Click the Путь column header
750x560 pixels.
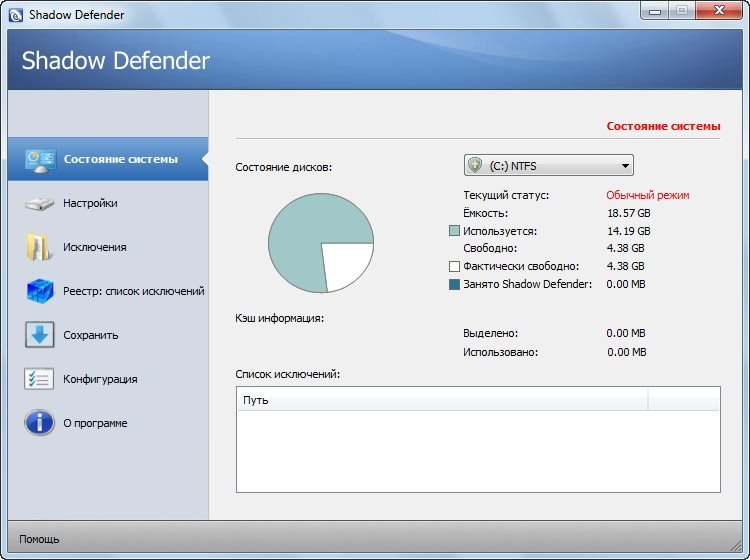(x=442, y=400)
